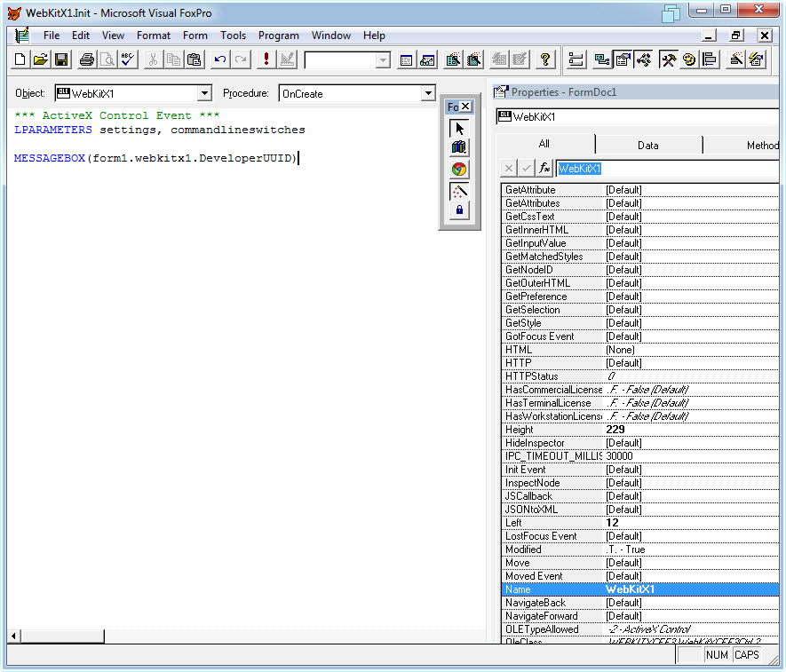Viewport: 786px width, 672px height.
Task: Click the code editor left scroll arrow
Action: click(x=13, y=636)
